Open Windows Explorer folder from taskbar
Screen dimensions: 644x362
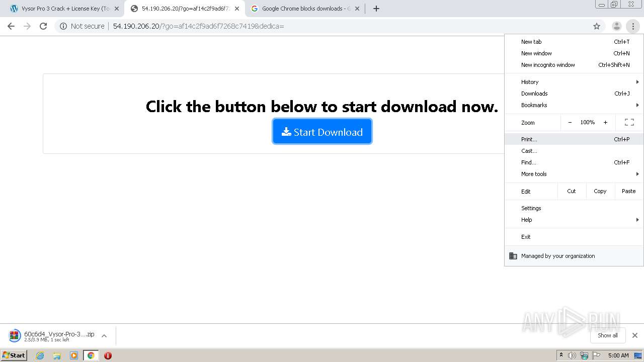click(57, 355)
